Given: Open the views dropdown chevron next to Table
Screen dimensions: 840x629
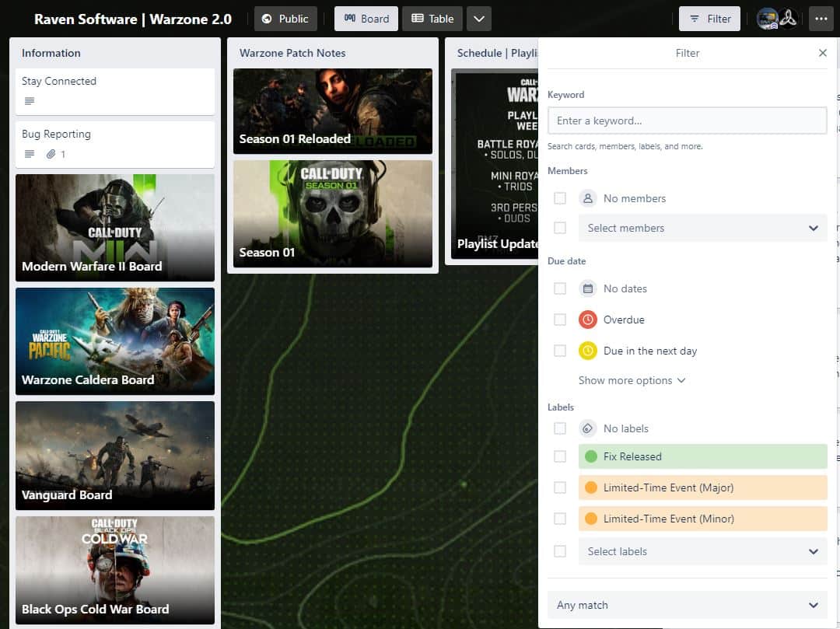Looking at the screenshot, I should click(x=479, y=19).
